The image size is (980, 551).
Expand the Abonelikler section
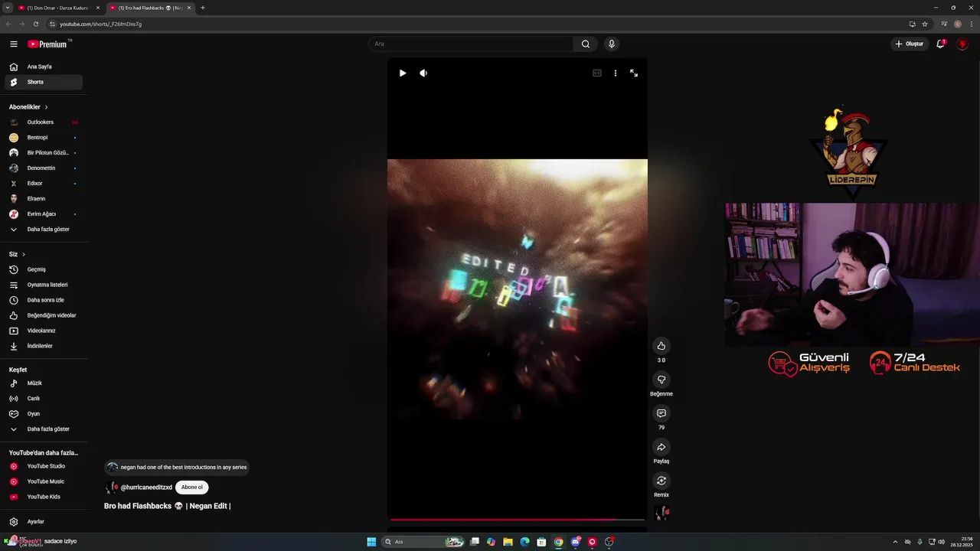coord(28,107)
